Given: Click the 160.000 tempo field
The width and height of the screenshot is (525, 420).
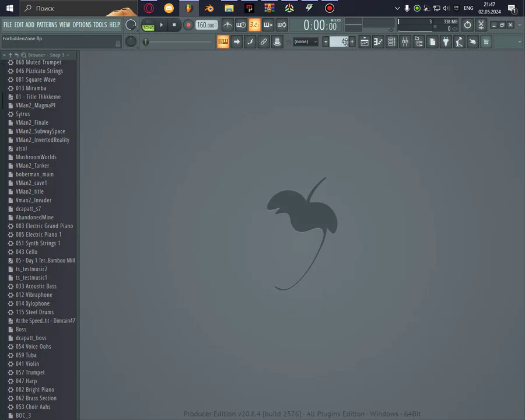Looking at the screenshot, I should tap(206, 25).
